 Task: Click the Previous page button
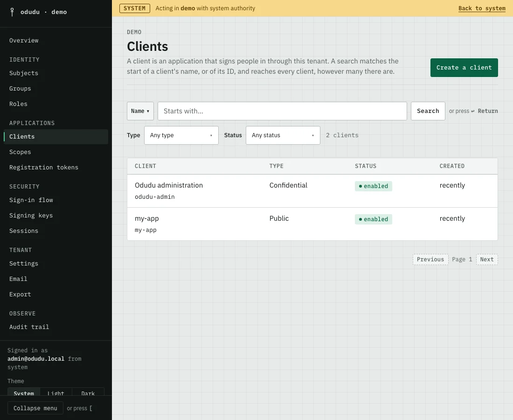[x=430, y=259]
